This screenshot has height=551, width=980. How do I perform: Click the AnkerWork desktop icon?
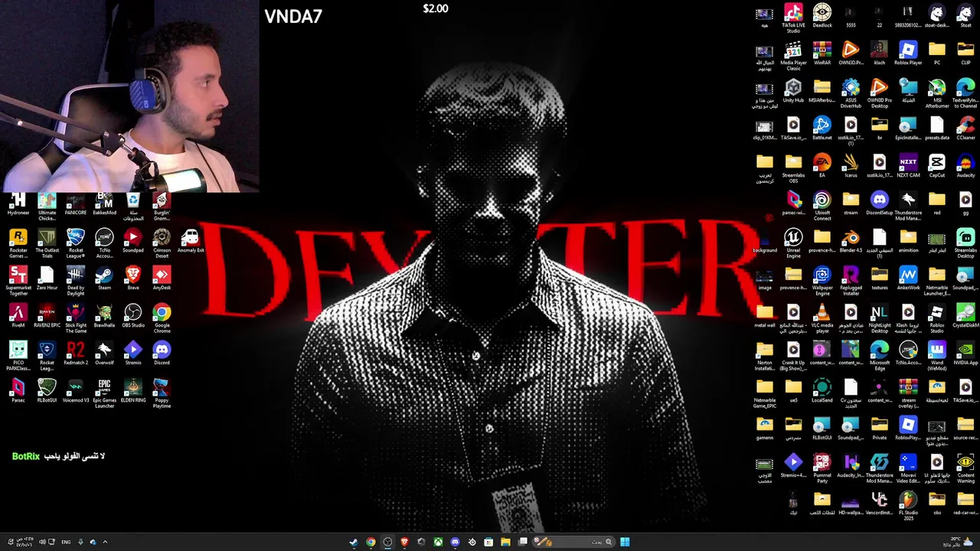coord(908,279)
